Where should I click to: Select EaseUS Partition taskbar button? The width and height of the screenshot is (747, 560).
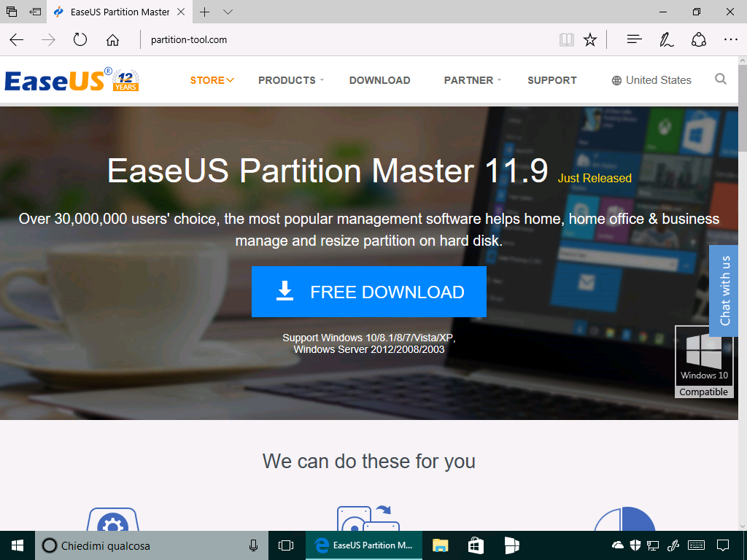(364, 545)
